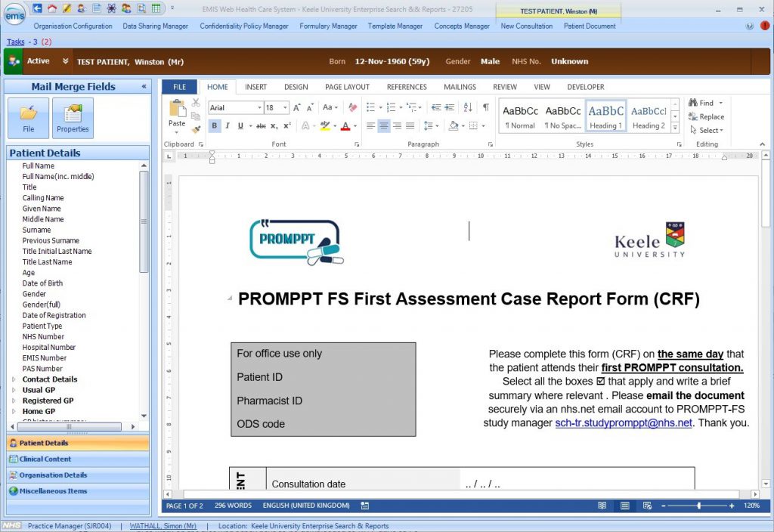
Task: Cut selection with the scissors icon
Action: coord(196,103)
